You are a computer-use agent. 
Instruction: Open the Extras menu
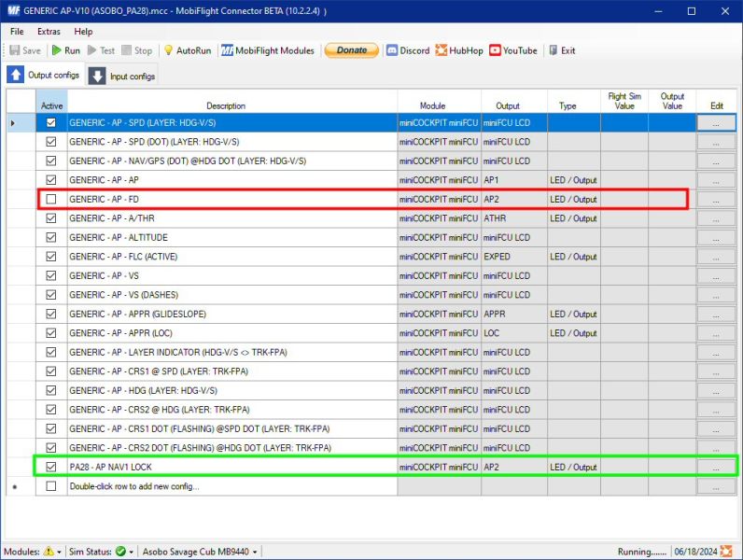(x=49, y=32)
